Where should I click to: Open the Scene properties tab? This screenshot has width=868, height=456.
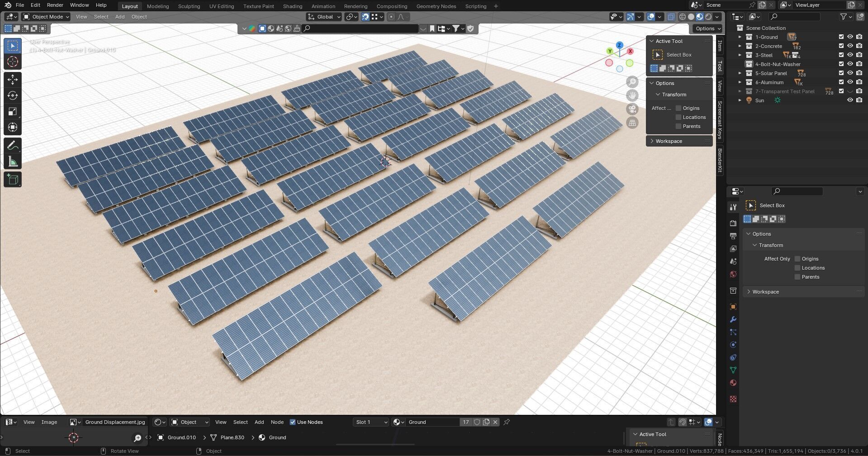coord(733,261)
